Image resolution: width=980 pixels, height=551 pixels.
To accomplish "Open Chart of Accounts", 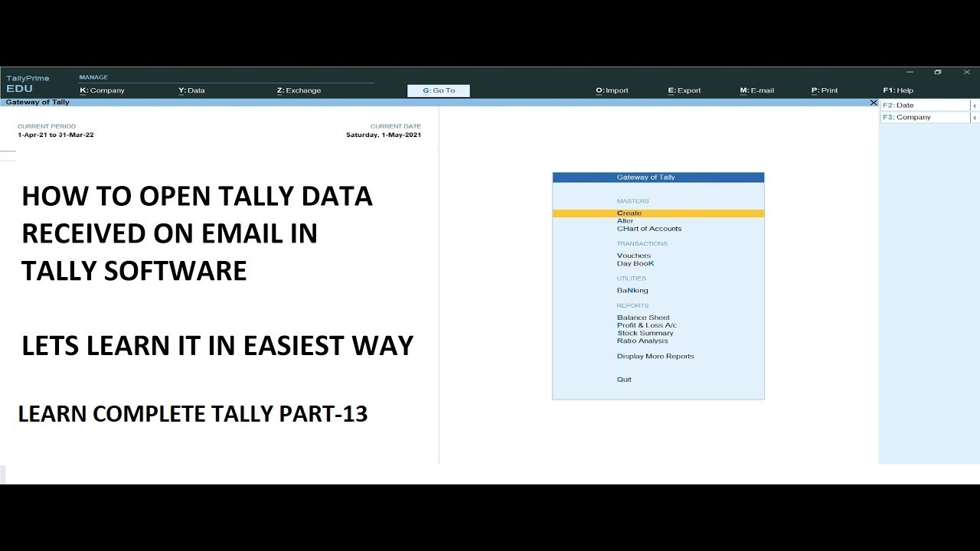I will 649,229.
